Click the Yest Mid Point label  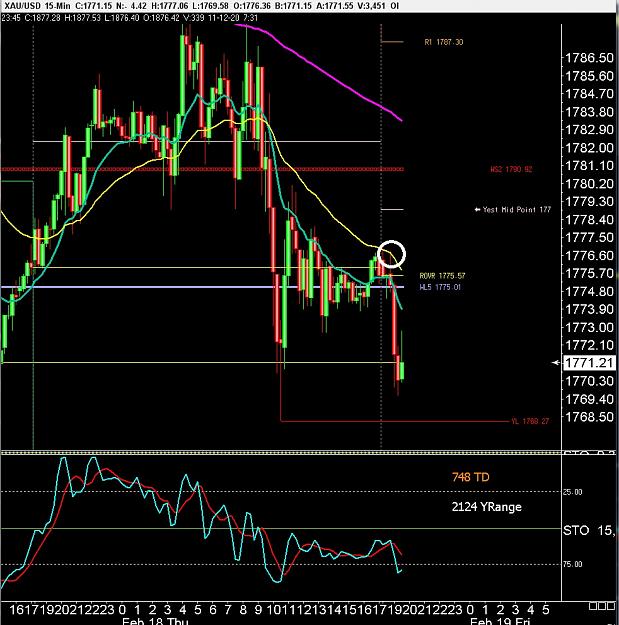click(x=513, y=209)
